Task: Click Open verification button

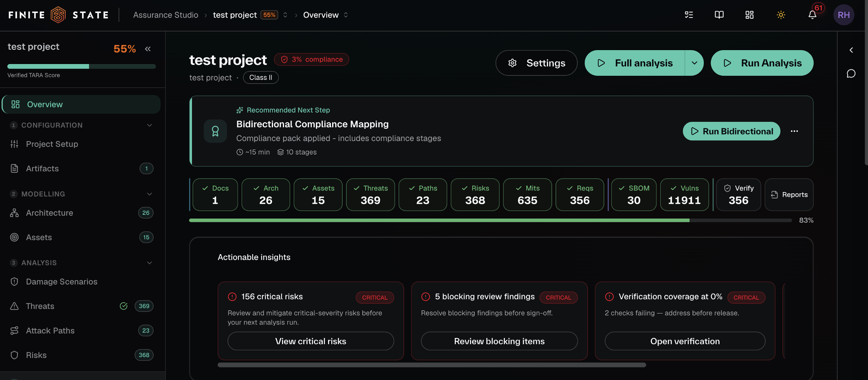Action: (685, 341)
